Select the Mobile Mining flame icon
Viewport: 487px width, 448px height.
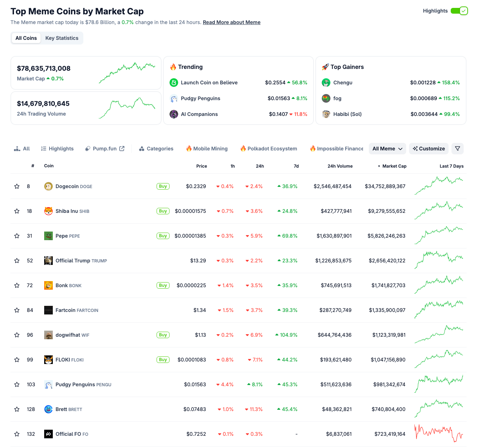[189, 148]
